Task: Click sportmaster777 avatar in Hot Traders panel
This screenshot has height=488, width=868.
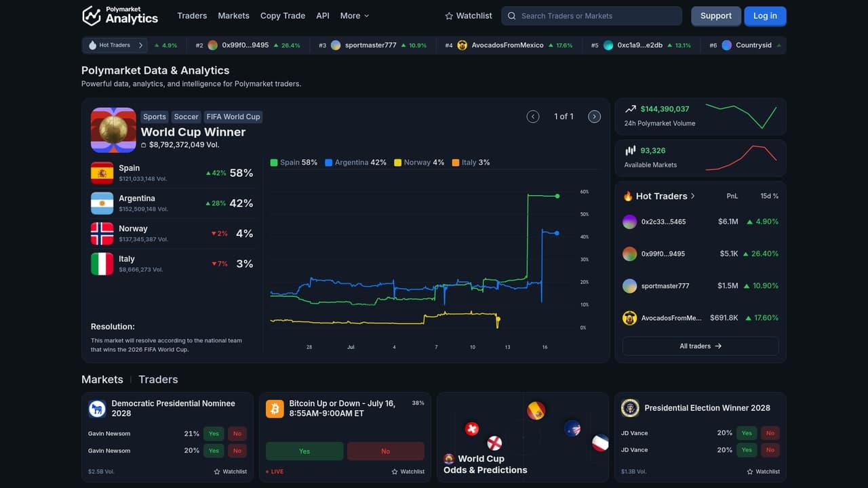Action: (630, 285)
